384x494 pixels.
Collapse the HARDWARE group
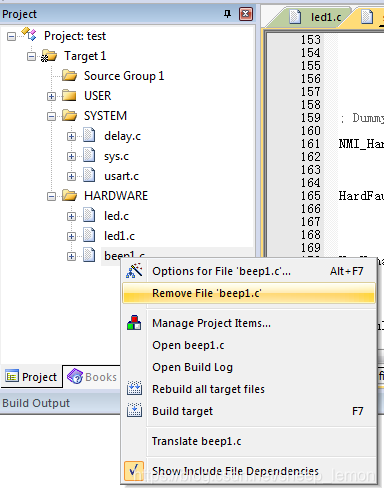point(51,196)
